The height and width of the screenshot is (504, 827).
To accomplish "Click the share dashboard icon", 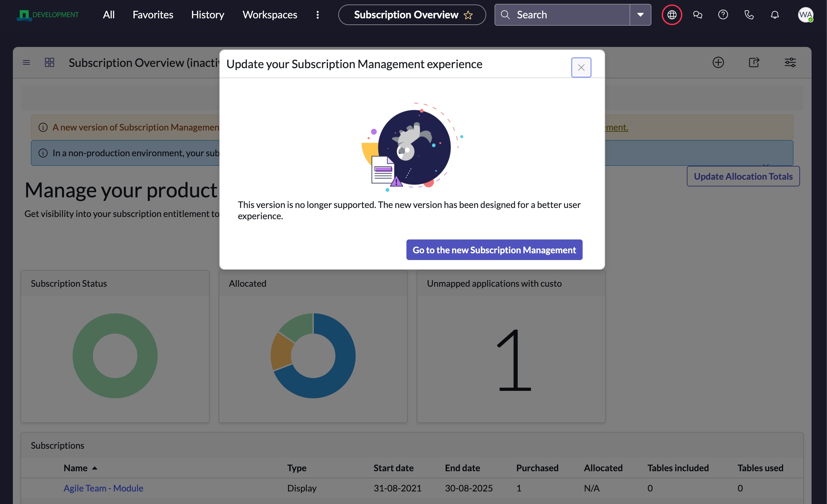I will point(754,62).
